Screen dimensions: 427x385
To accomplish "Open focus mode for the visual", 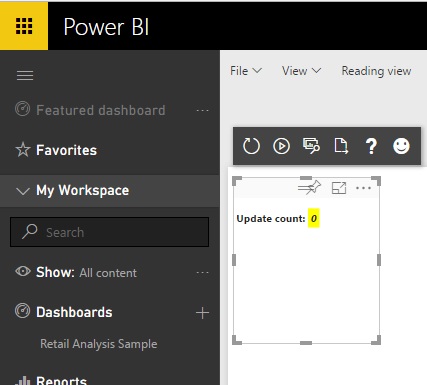I will coord(339,188).
